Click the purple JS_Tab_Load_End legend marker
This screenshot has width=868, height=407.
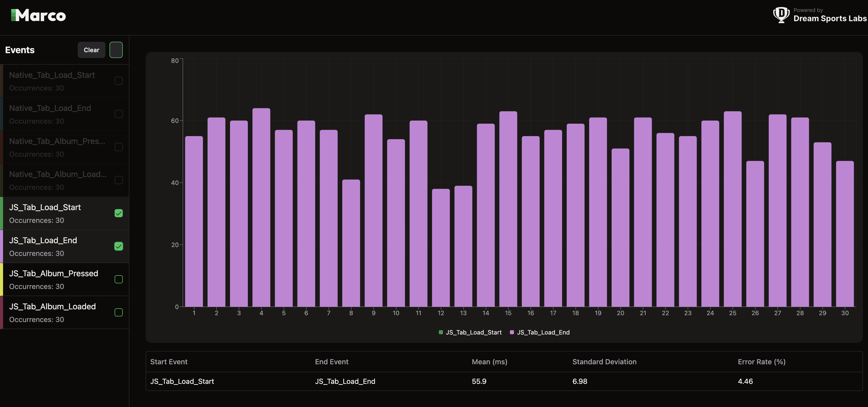[512, 332]
